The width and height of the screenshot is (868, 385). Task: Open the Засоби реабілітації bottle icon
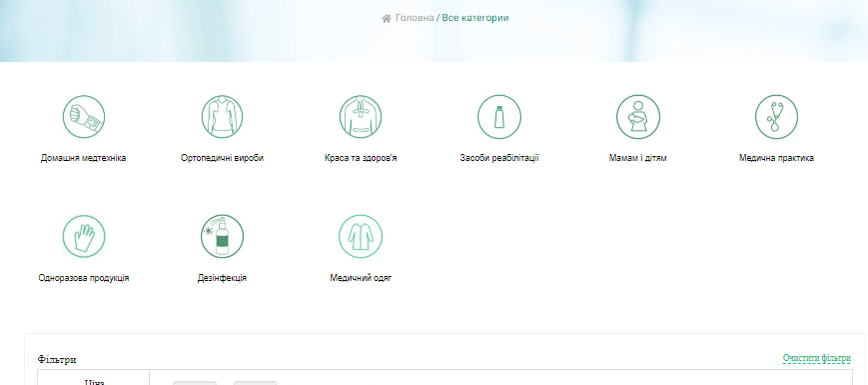pos(499,117)
